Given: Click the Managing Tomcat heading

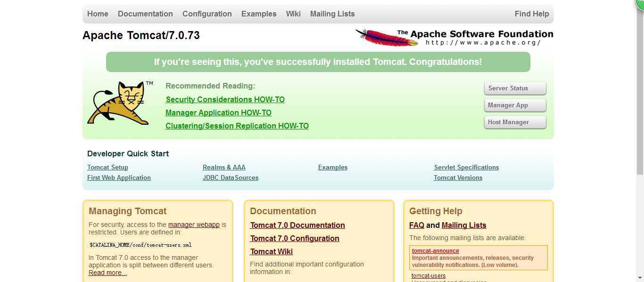Looking at the screenshot, I should 128,211.
